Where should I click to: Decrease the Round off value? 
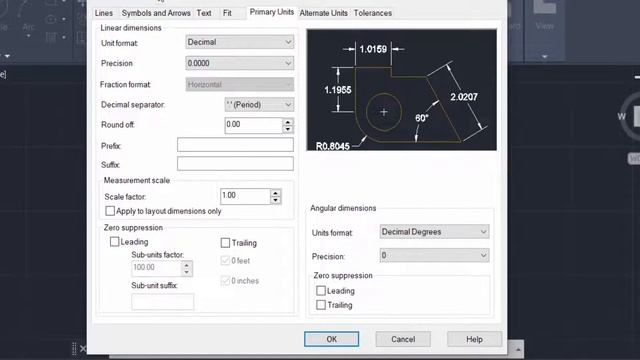(x=288, y=129)
